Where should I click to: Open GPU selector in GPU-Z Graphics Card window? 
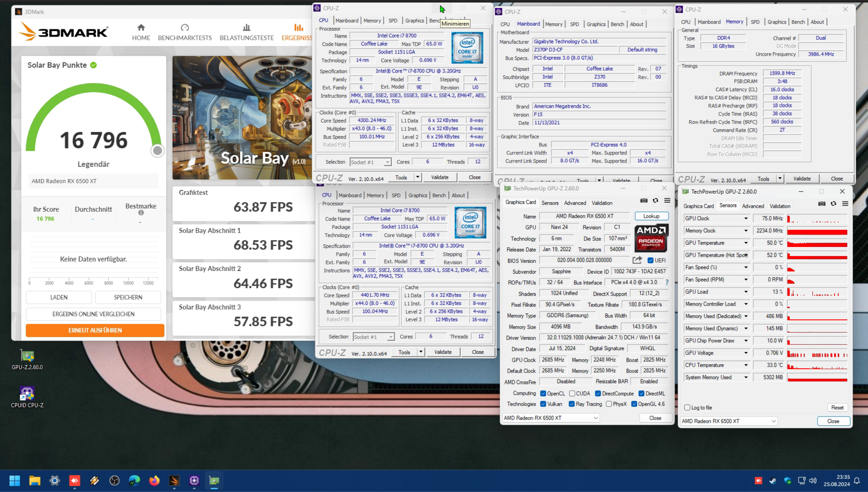tap(551, 418)
